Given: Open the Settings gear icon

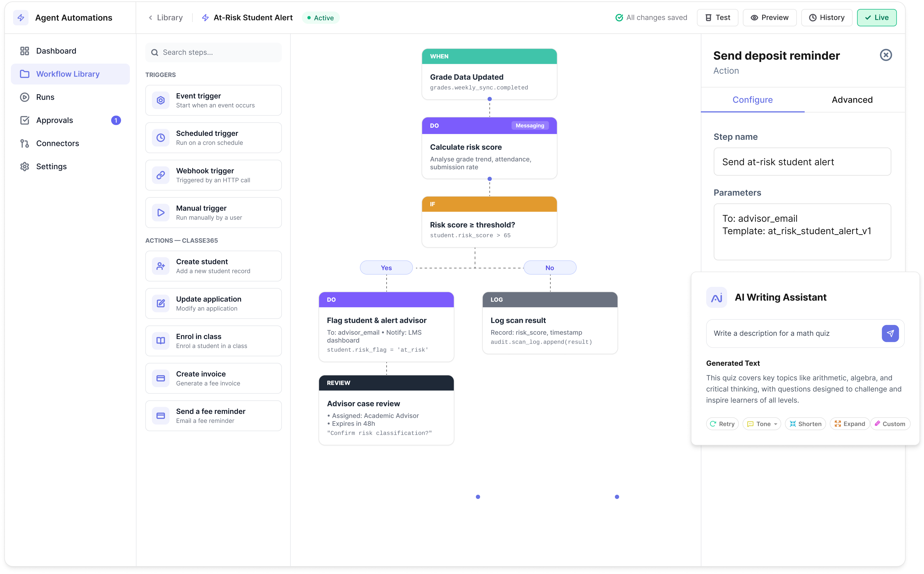Looking at the screenshot, I should click(25, 167).
